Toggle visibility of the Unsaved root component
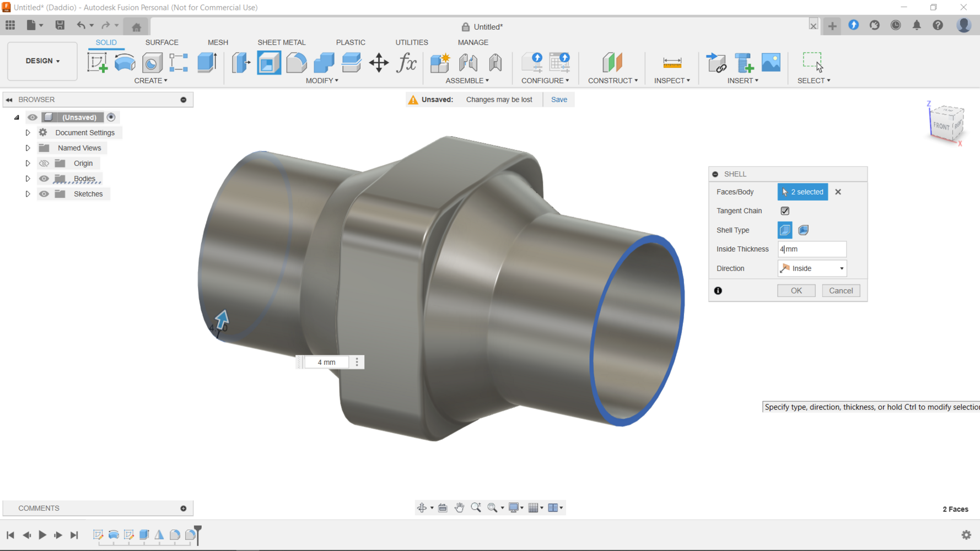The height and width of the screenshot is (551, 980). tap(33, 117)
